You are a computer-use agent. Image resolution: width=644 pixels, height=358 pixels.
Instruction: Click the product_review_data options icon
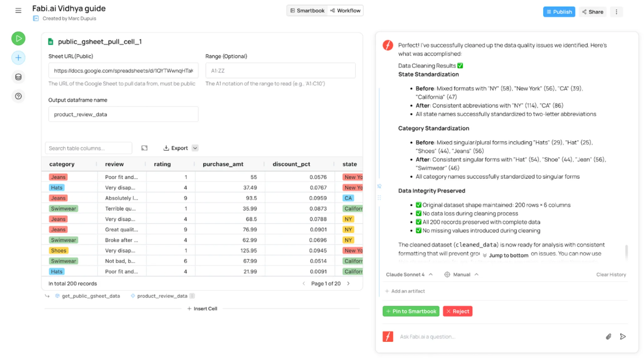point(192,296)
